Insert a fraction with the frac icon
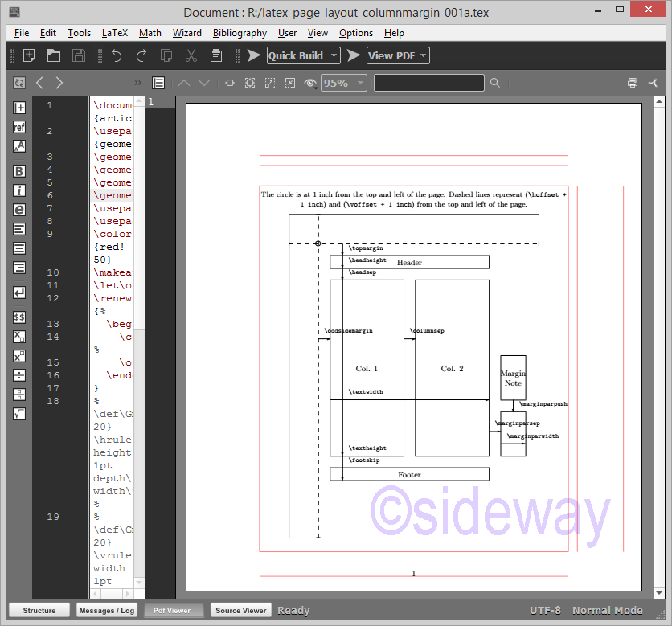 [x=19, y=394]
